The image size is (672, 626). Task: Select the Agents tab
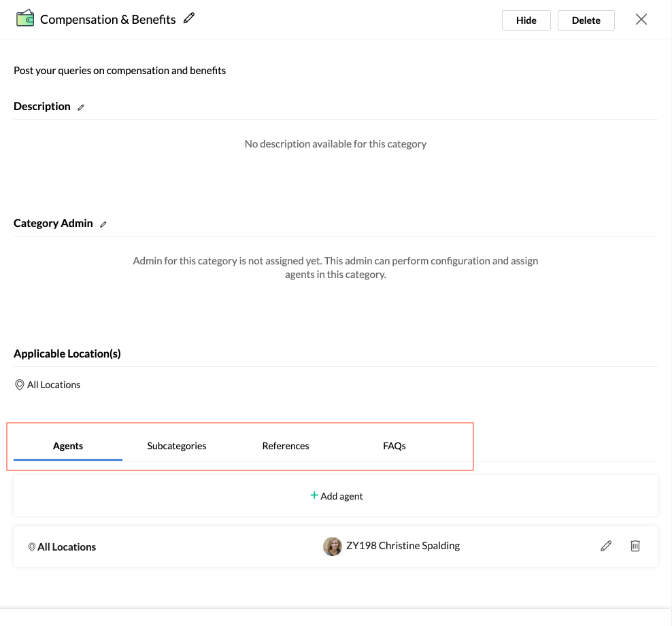[x=68, y=446]
